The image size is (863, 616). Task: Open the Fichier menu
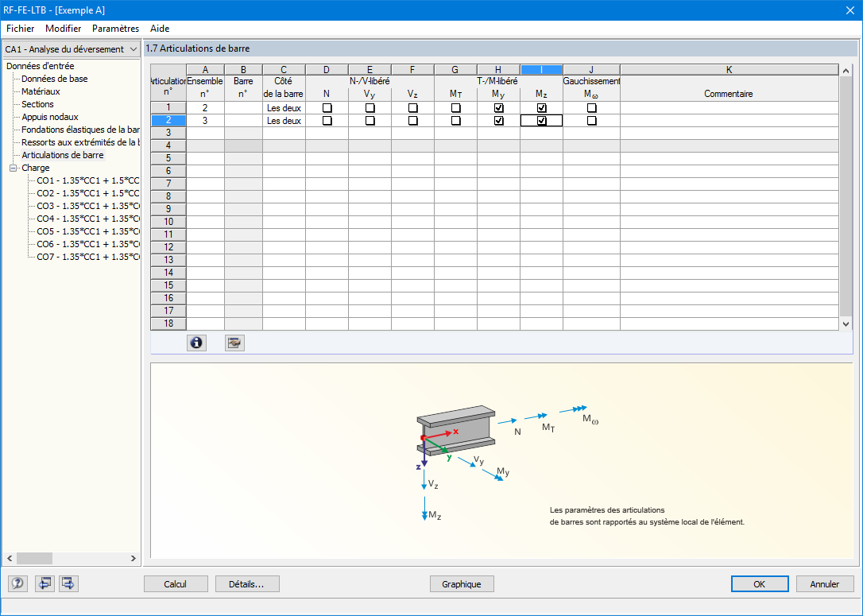point(21,28)
